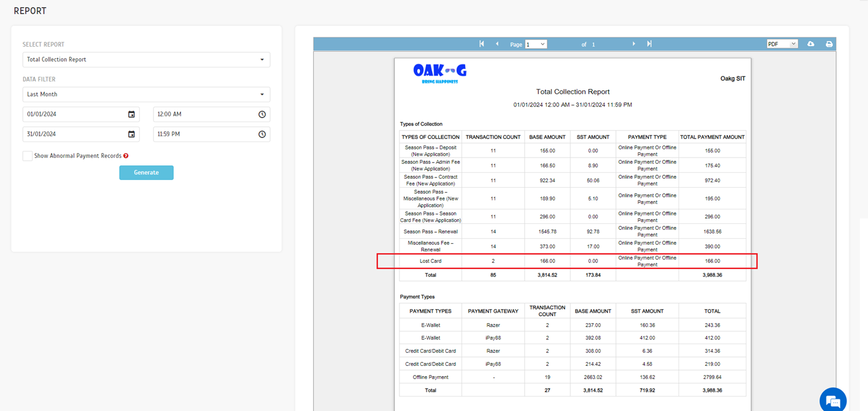Image resolution: width=868 pixels, height=411 pixels.
Task: Open the end date calendar picker
Action: 131,134
